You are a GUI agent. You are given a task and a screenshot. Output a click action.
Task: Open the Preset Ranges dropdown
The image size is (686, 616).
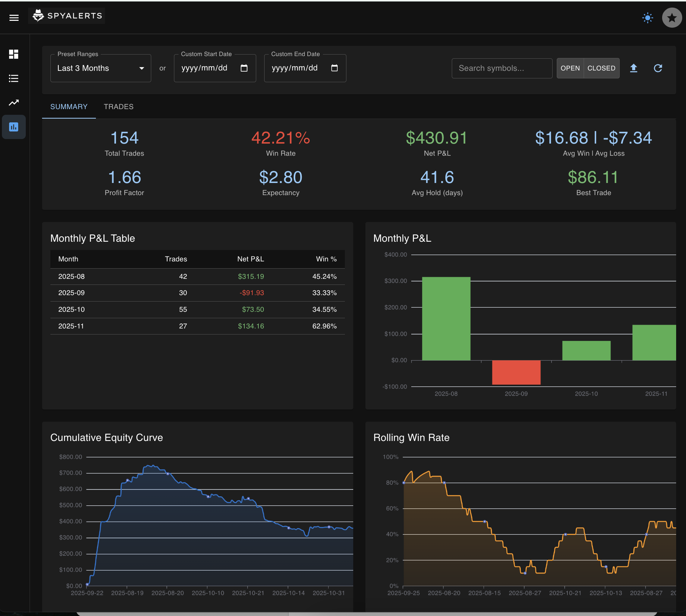tap(100, 68)
